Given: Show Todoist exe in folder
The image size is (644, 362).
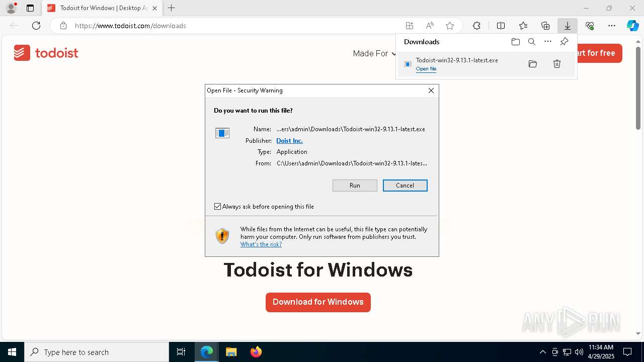Looking at the screenshot, I should [x=533, y=64].
